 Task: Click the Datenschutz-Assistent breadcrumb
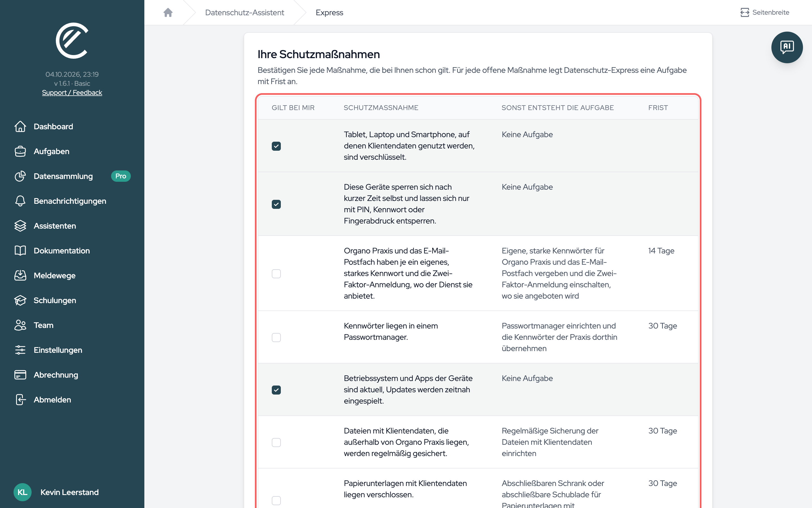pos(244,12)
